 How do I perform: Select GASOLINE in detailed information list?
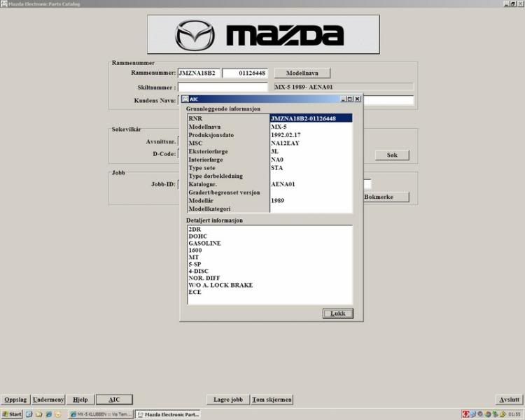(x=204, y=244)
